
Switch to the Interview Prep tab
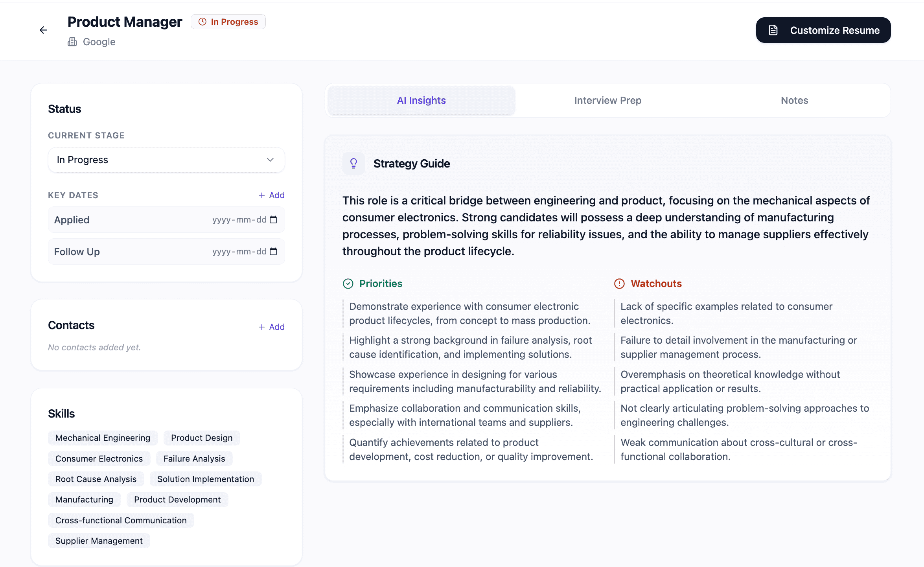tap(607, 101)
